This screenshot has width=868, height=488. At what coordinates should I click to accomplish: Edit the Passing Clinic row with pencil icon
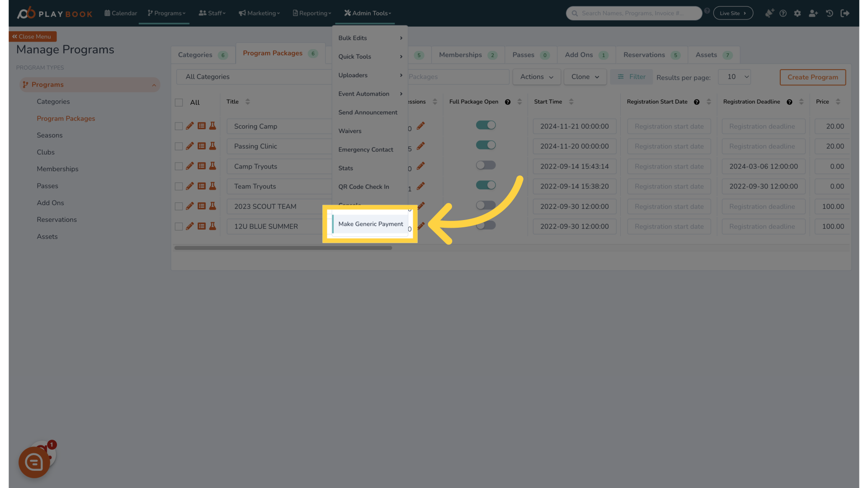[190, 146]
